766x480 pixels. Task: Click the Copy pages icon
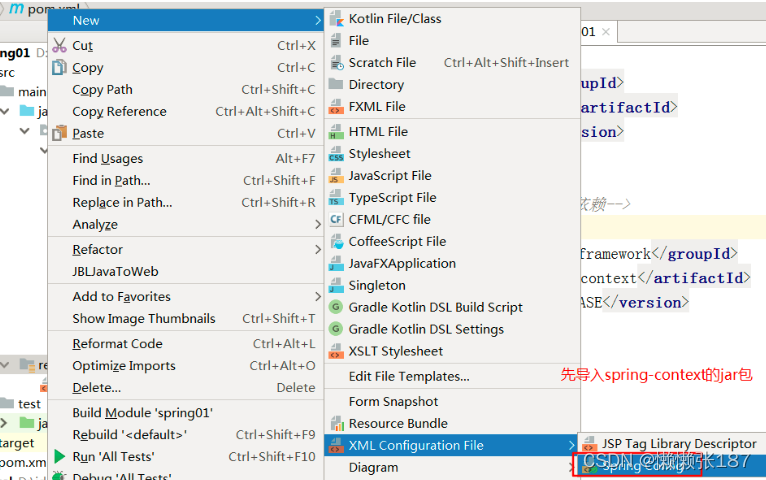point(59,67)
